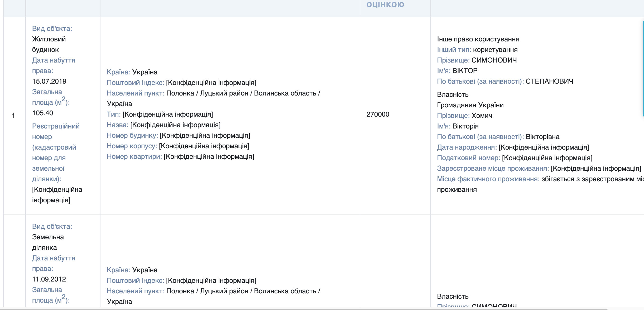Click 'Податковий номер' label
The width and height of the screenshot is (644, 310).
[468, 158]
